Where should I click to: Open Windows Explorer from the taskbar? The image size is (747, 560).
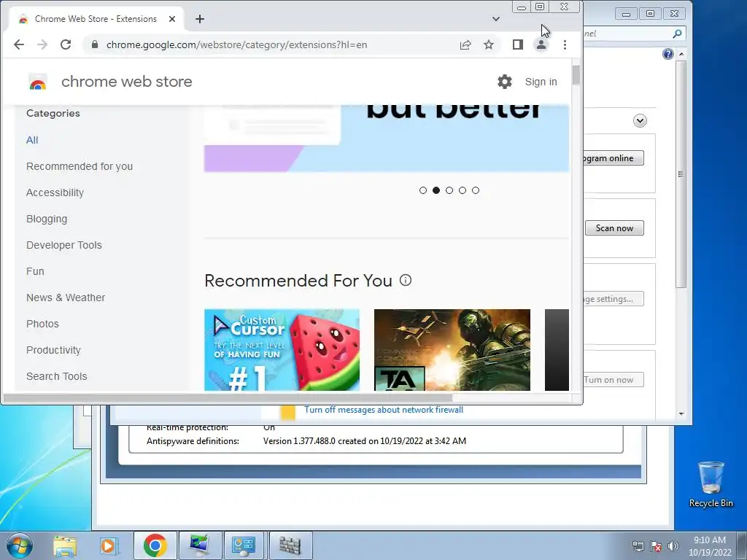(65, 545)
